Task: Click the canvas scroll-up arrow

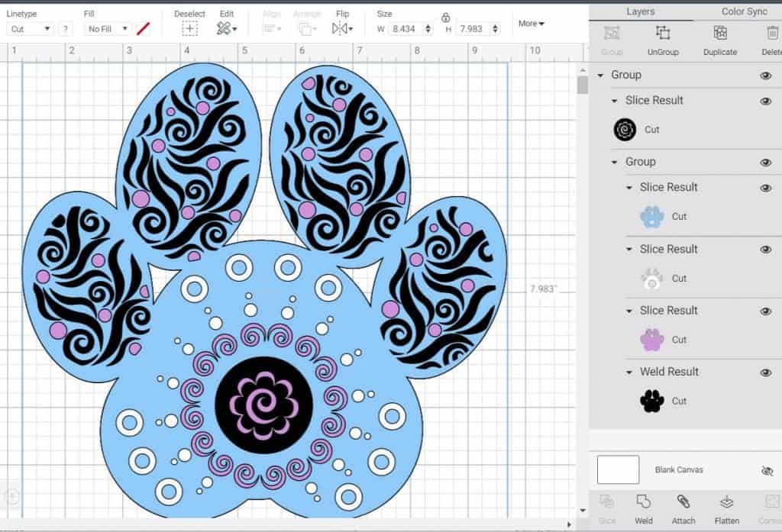Action: [x=583, y=69]
